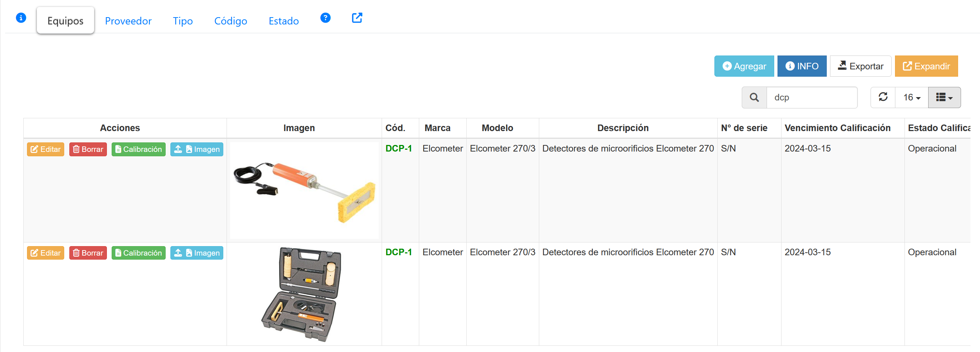Switch to the Proveedor tab
Screen dimensions: 980x352
click(x=128, y=21)
